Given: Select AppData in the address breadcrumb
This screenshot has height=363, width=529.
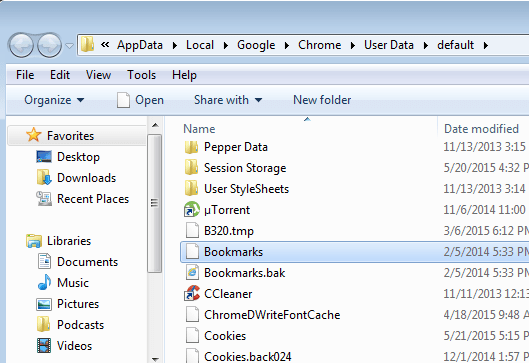Looking at the screenshot, I should [x=140, y=45].
